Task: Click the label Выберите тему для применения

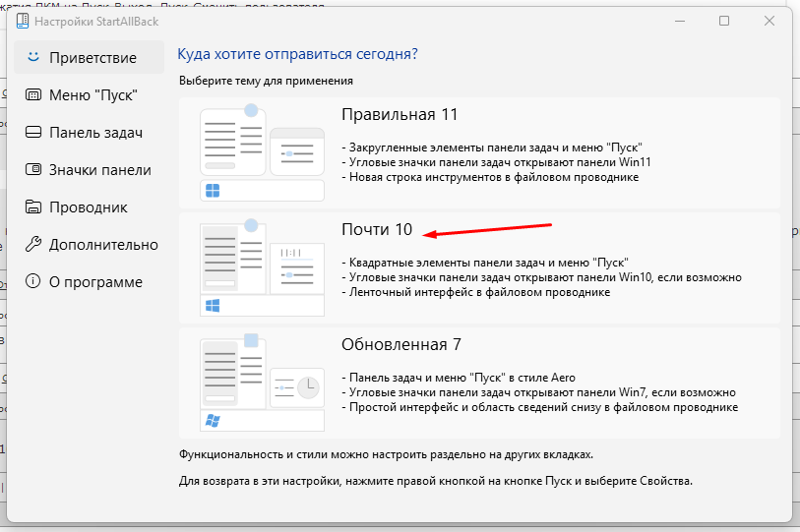Action: 266,81
